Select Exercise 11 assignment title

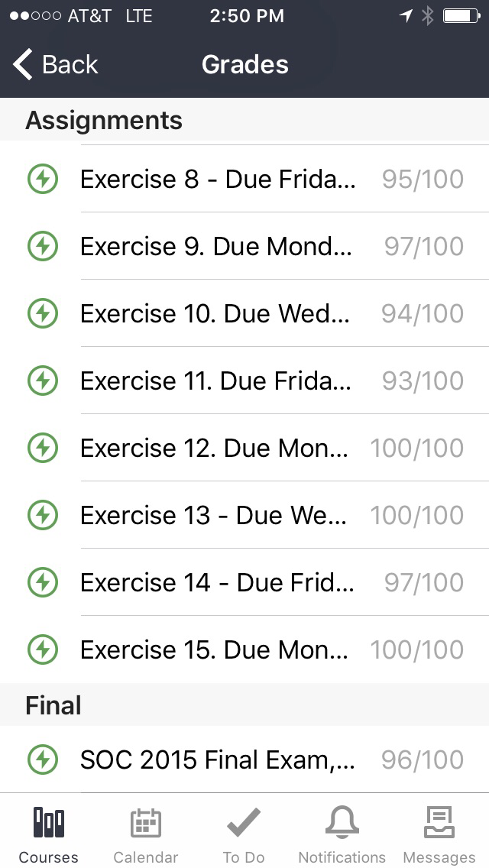[215, 381]
